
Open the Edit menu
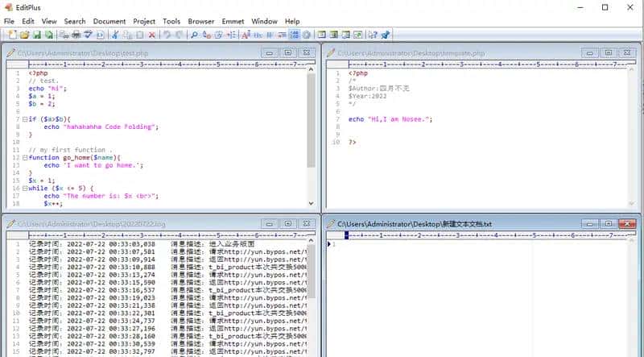28,22
